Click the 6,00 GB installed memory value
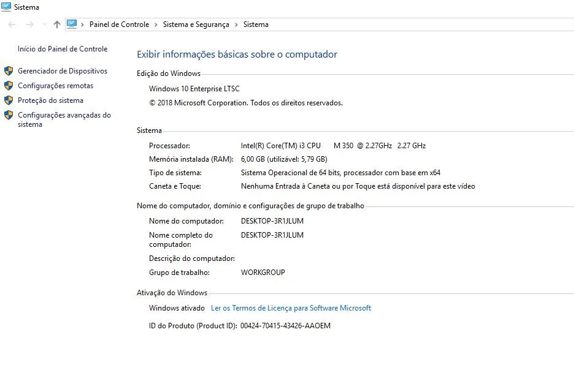 [x=284, y=159]
